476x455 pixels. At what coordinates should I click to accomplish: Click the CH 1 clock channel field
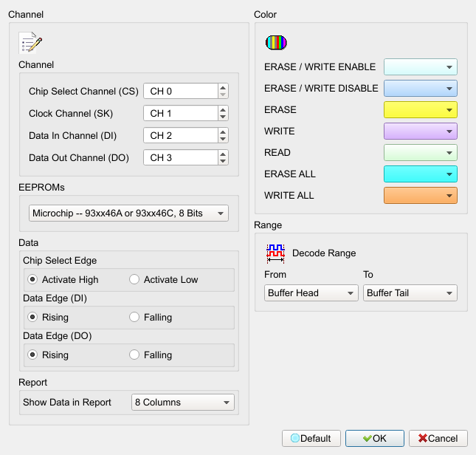coord(181,113)
